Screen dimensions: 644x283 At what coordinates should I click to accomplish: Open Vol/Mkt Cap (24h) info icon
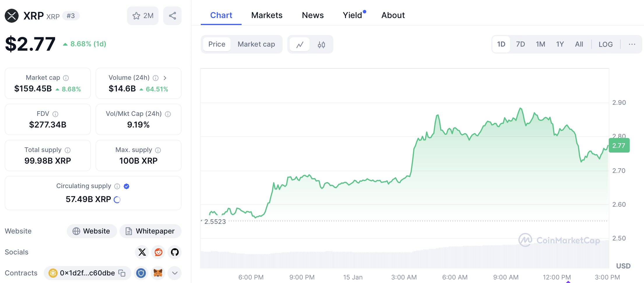click(168, 114)
